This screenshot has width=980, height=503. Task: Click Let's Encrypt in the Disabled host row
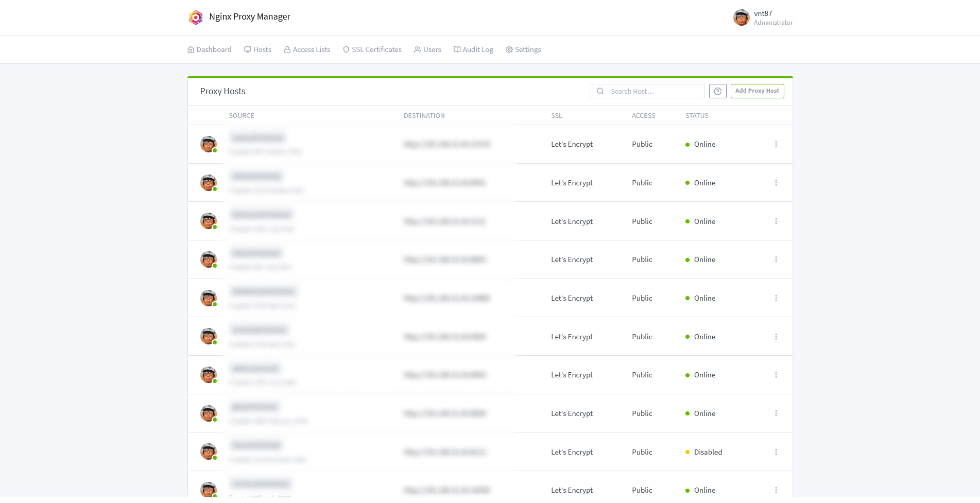572,452
